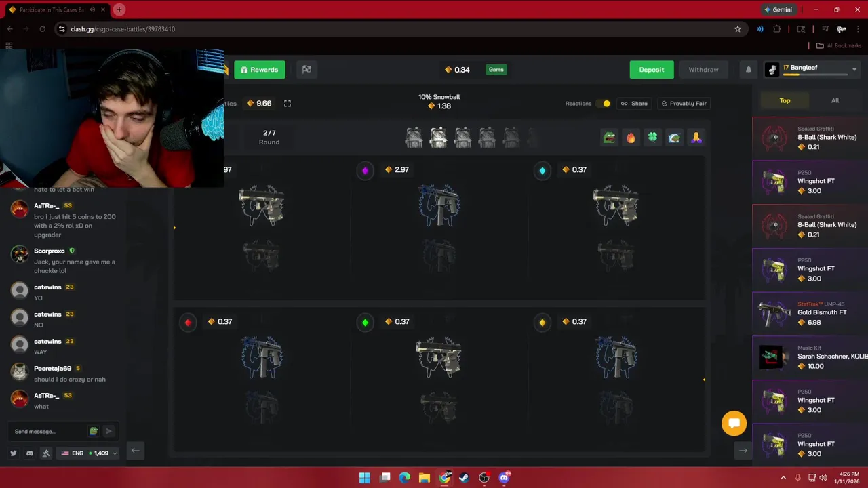Viewport: 868px width, 488px height.
Task: Open the Pepe emote picker in chat
Action: coord(94,431)
